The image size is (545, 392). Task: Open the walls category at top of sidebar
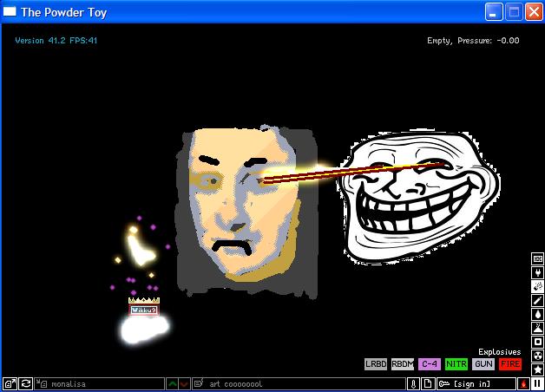tap(537, 258)
